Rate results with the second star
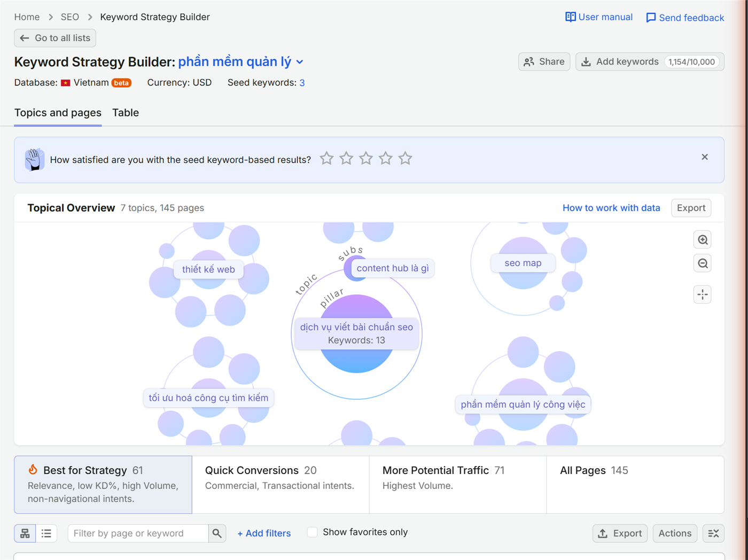Image resolution: width=748 pixels, height=560 pixels. 346,159
